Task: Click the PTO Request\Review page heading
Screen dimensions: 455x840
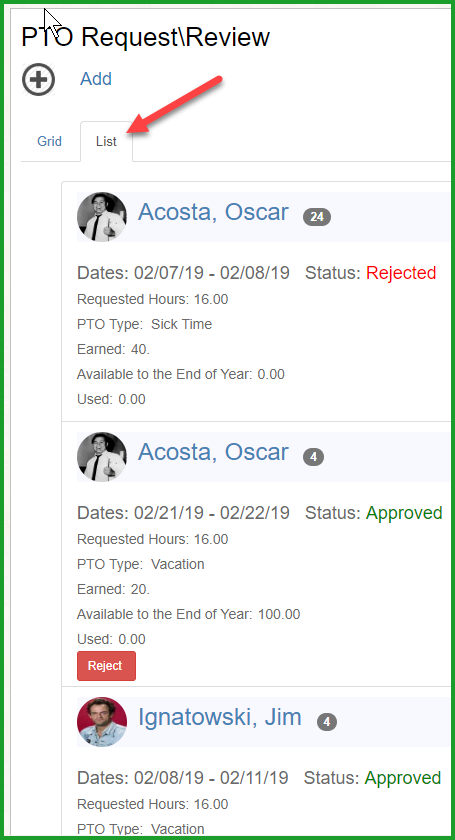Action: [145, 38]
